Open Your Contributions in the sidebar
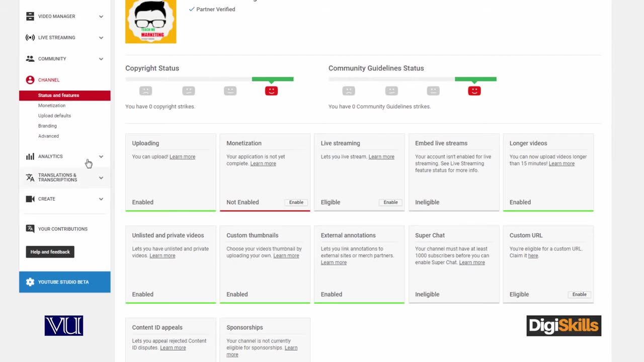The image size is (644, 362). tap(63, 229)
